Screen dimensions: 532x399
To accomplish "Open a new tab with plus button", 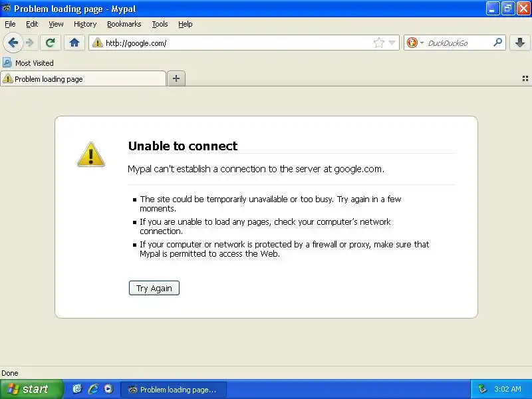I will (x=176, y=78).
